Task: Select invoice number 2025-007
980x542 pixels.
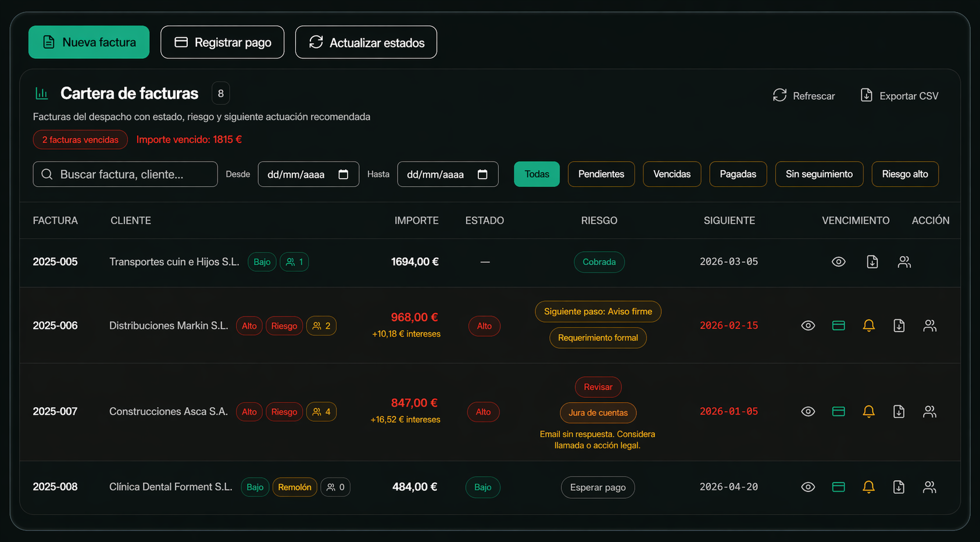Action: 55,412
